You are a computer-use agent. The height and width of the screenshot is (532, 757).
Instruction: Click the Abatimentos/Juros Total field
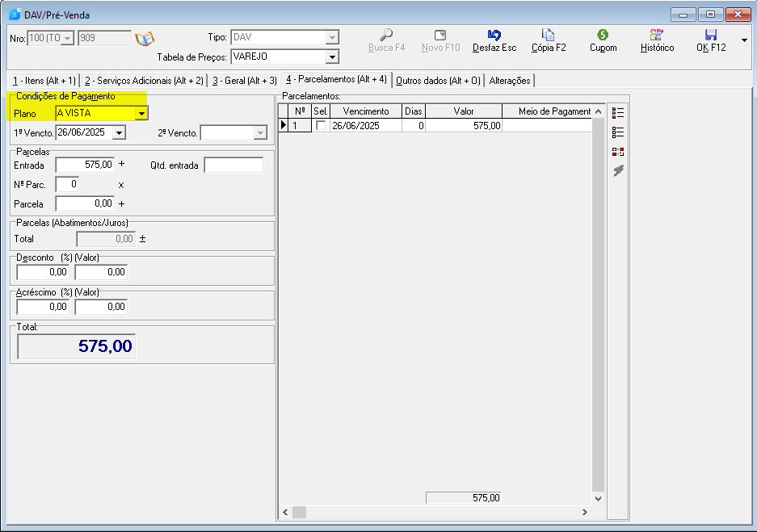[106, 239]
